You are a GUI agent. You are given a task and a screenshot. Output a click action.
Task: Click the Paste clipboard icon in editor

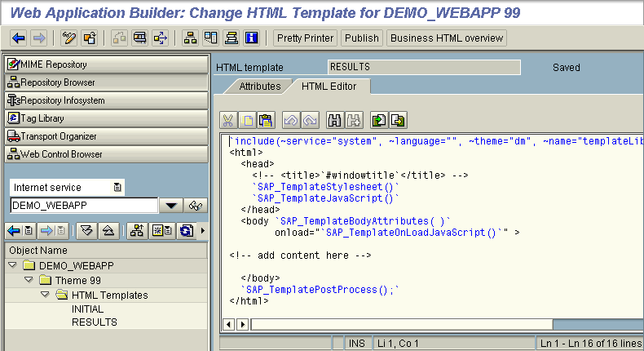click(265, 120)
